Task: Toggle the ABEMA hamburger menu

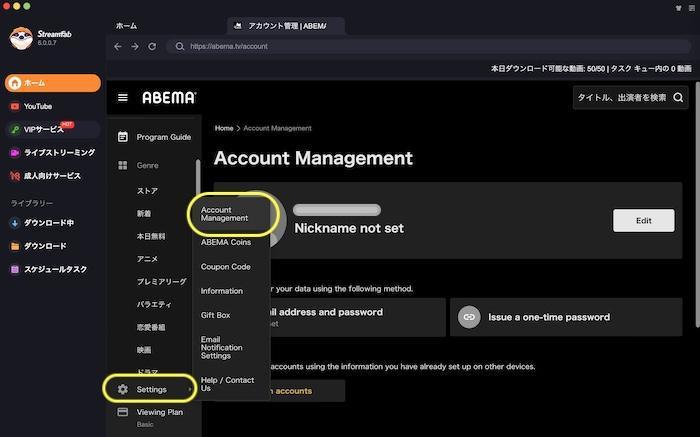Action: click(123, 97)
